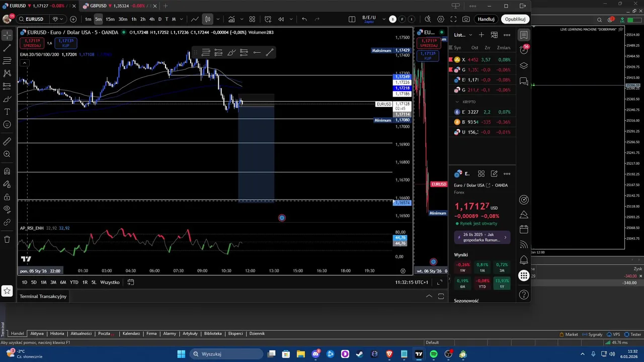Open the alerts clock panel with badge 56
The width and height of the screenshot is (644, 362).
(x=524, y=49)
